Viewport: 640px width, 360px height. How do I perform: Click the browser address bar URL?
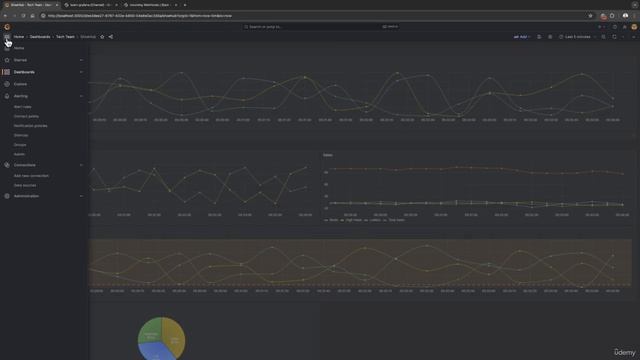click(x=140, y=16)
